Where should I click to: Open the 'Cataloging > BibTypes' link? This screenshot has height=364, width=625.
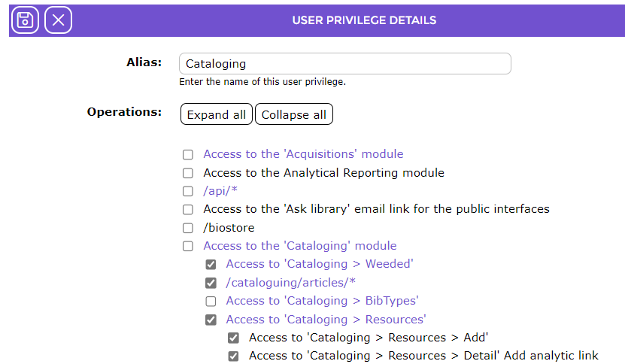(322, 301)
